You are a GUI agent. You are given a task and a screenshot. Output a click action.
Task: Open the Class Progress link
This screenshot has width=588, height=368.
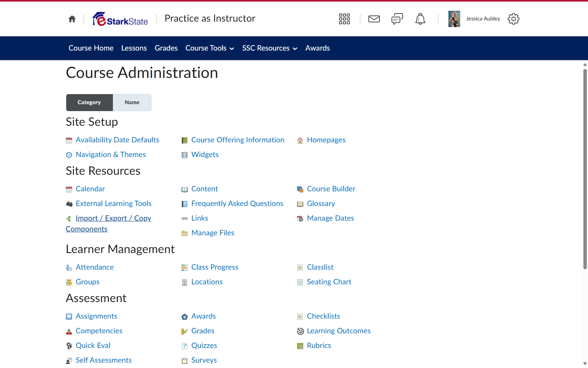coord(215,267)
